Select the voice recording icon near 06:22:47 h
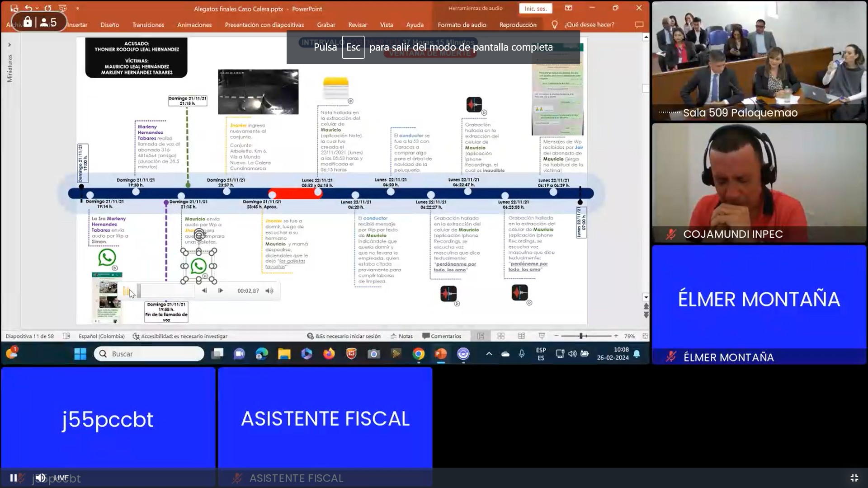The height and width of the screenshot is (488, 868). (x=474, y=105)
